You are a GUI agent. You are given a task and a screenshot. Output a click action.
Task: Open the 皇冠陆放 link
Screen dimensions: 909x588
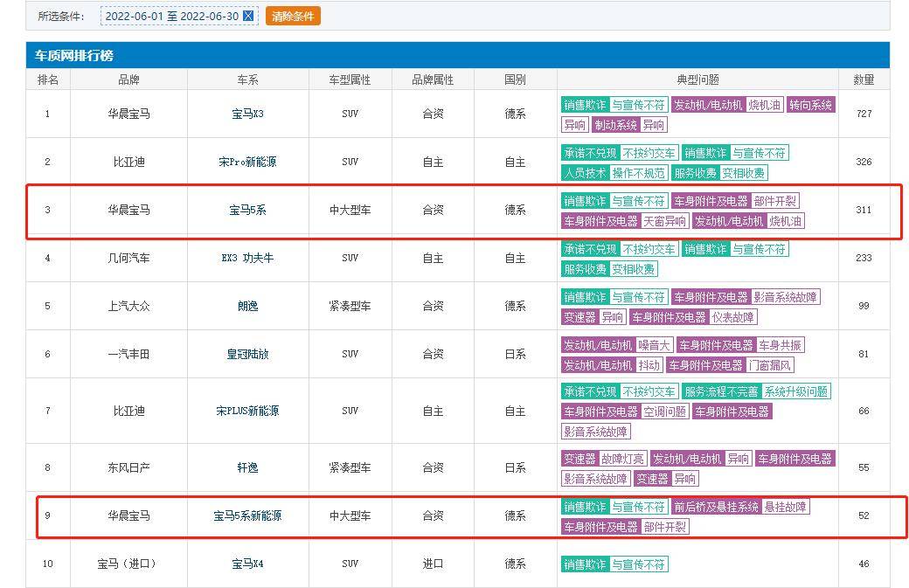coord(247,355)
